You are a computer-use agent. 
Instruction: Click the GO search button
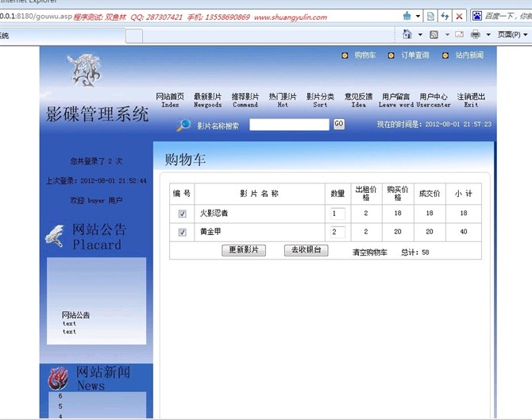coord(338,124)
